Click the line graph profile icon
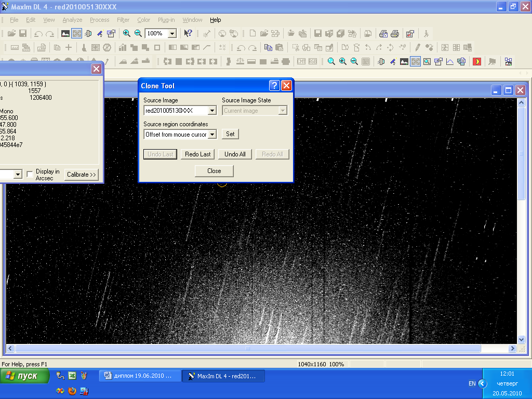This screenshot has width=532, height=399. point(449,61)
